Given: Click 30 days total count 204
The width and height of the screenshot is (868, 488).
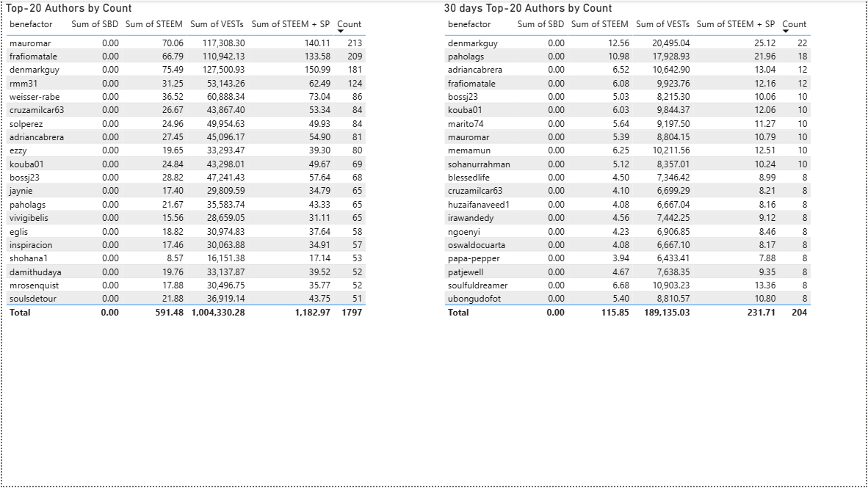Looking at the screenshot, I should 800,313.
